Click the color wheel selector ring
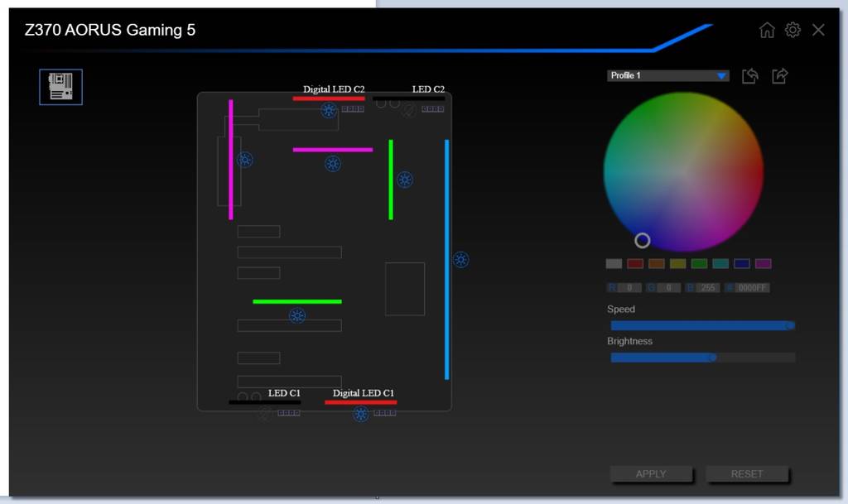 (x=642, y=240)
